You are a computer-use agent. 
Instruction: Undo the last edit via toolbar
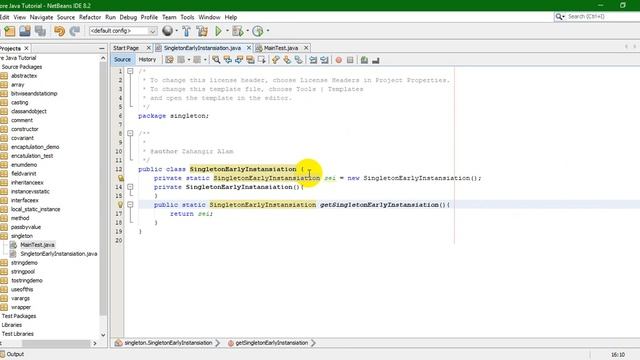click(60, 31)
